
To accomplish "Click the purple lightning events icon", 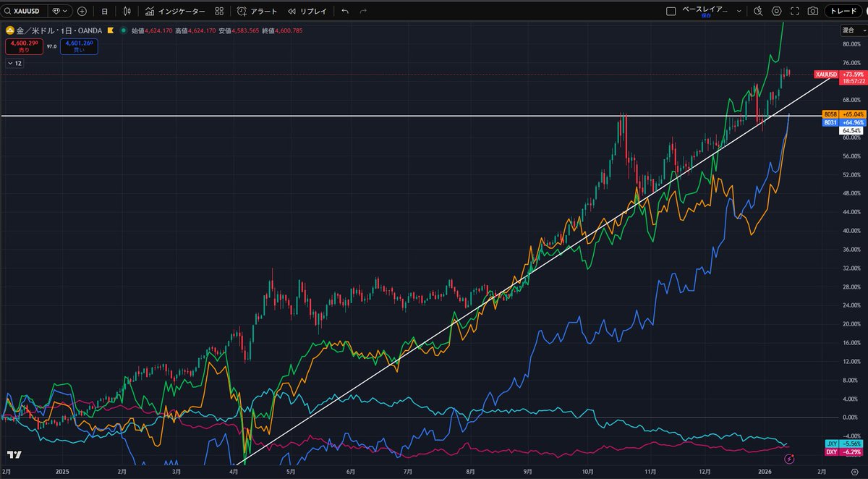I will click(791, 458).
